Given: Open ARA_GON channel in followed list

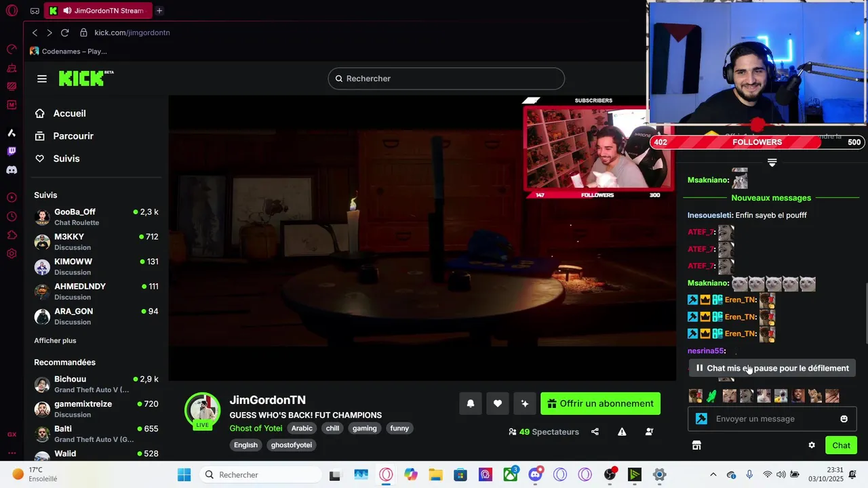Looking at the screenshot, I should tap(96, 317).
